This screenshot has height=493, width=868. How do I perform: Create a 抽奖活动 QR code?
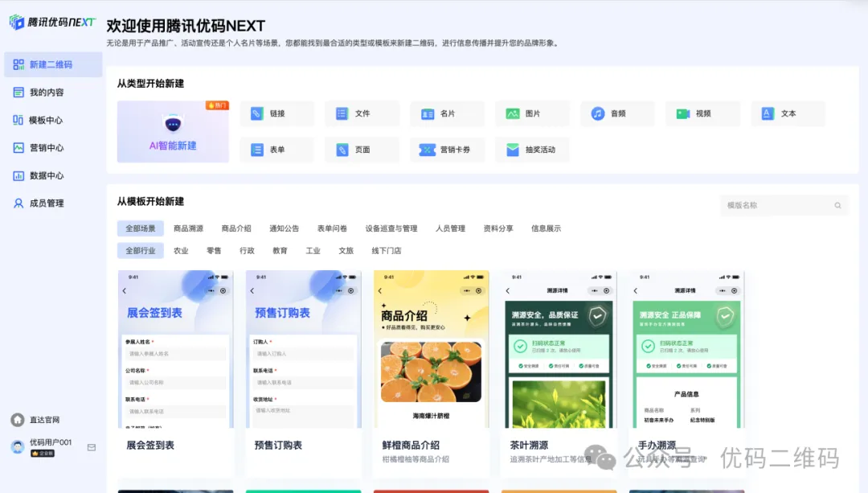point(533,150)
